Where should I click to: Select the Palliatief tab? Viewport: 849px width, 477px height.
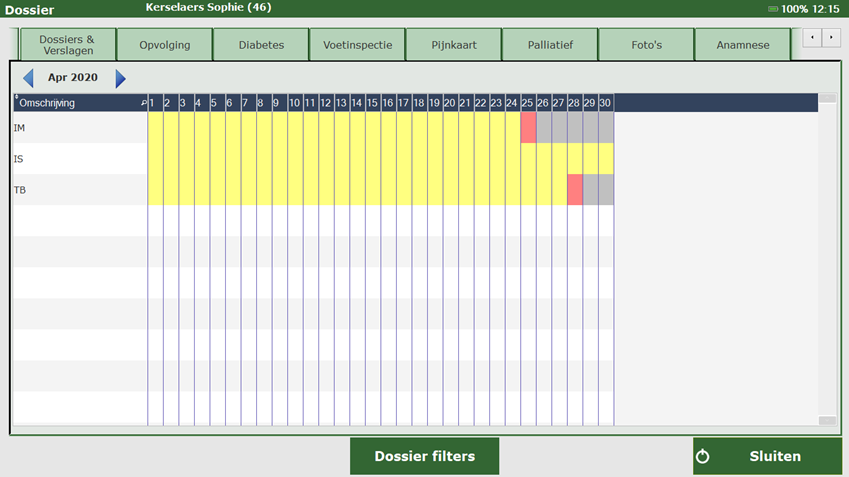[549, 45]
